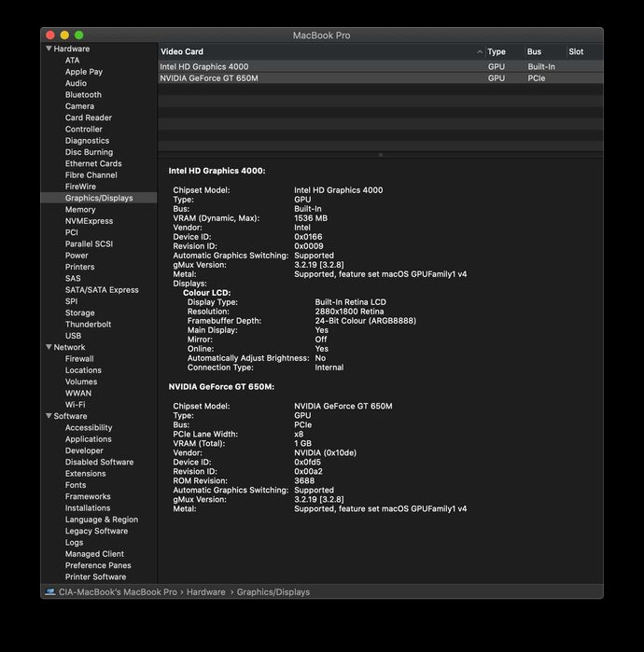Collapse the Hardware section triangle
Viewport: 644px width, 652px height.
click(x=49, y=49)
